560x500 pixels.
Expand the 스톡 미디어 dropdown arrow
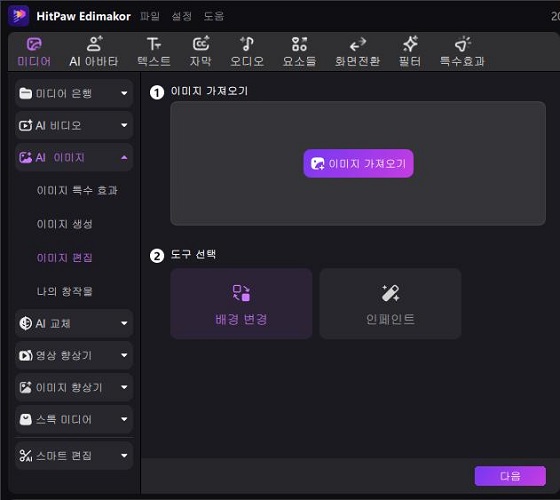click(x=124, y=419)
